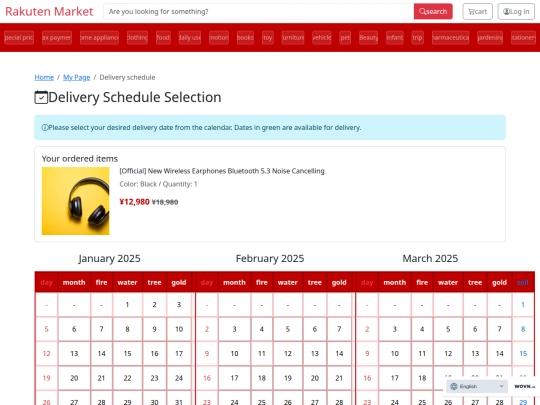Open the pet category
540x405 pixels.
(x=345, y=38)
